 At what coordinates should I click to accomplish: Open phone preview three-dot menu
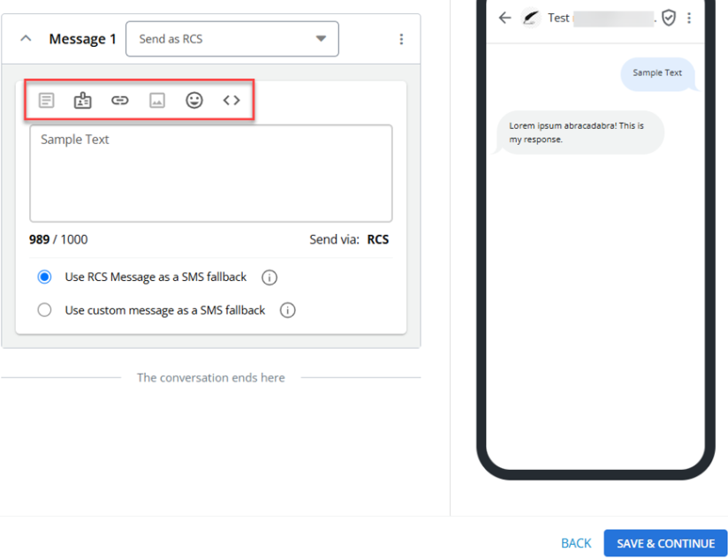pos(689,18)
